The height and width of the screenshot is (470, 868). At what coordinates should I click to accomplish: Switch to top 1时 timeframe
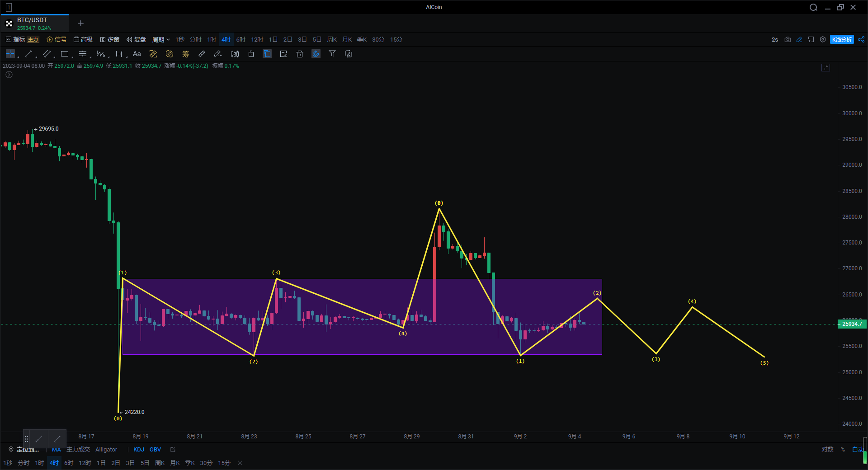pos(212,40)
